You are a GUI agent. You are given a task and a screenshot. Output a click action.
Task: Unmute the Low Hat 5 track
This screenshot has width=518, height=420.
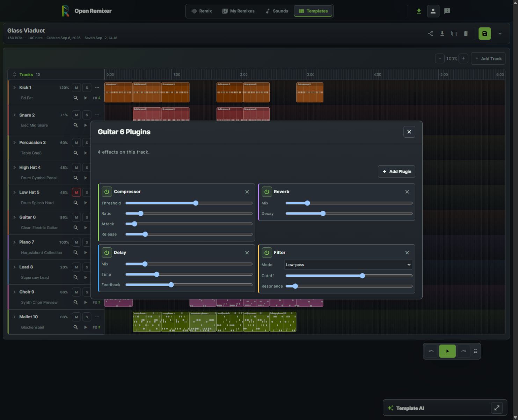pos(76,193)
